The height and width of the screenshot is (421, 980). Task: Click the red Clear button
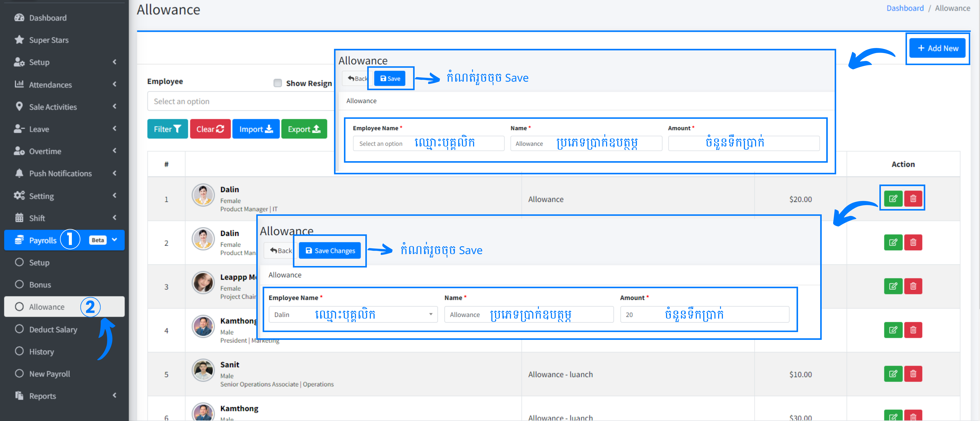tap(210, 129)
